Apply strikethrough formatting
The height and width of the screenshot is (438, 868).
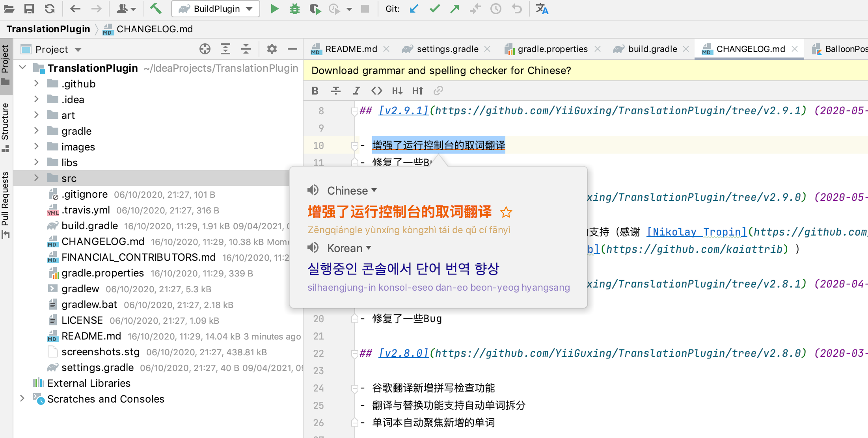tap(336, 91)
